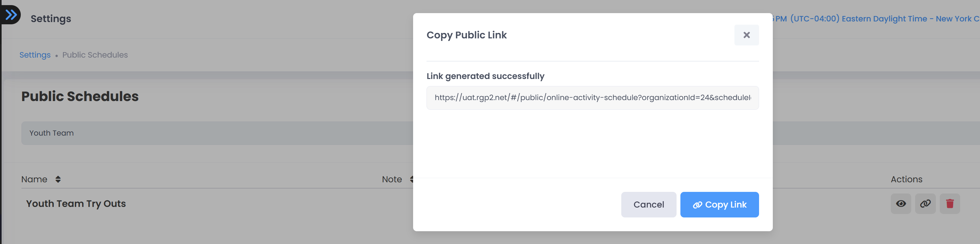Click the Actions column header
Viewport: 980px width, 244px height.
click(906, 179)
